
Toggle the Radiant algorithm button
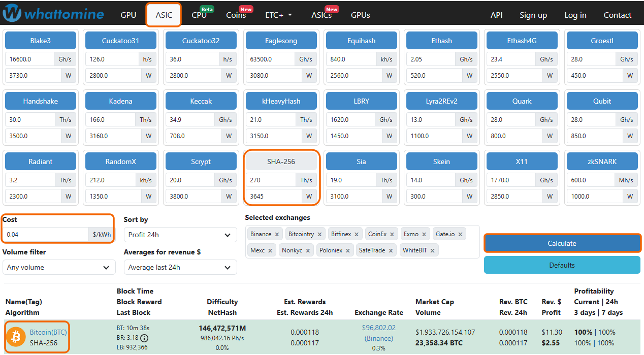(41, 162)
